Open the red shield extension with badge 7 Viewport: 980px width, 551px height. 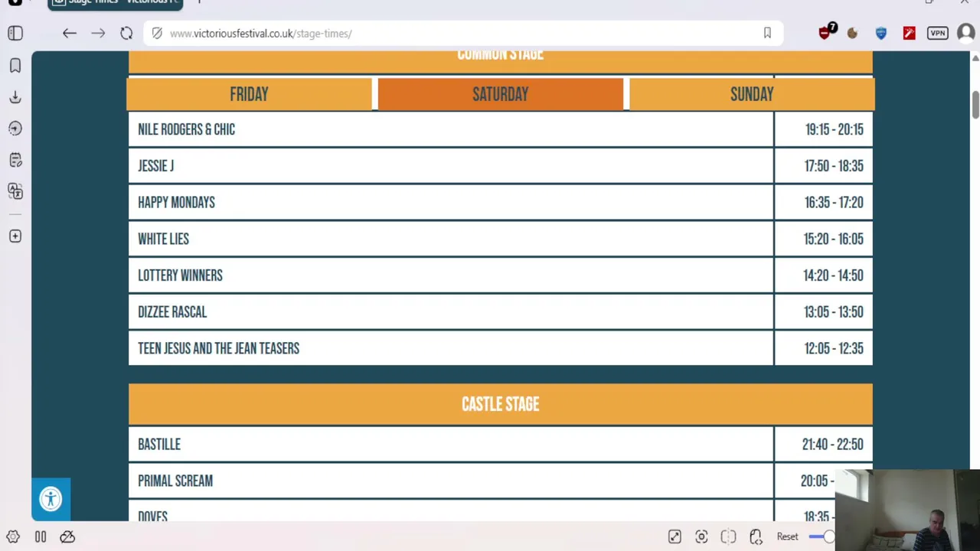click(826, 32)
